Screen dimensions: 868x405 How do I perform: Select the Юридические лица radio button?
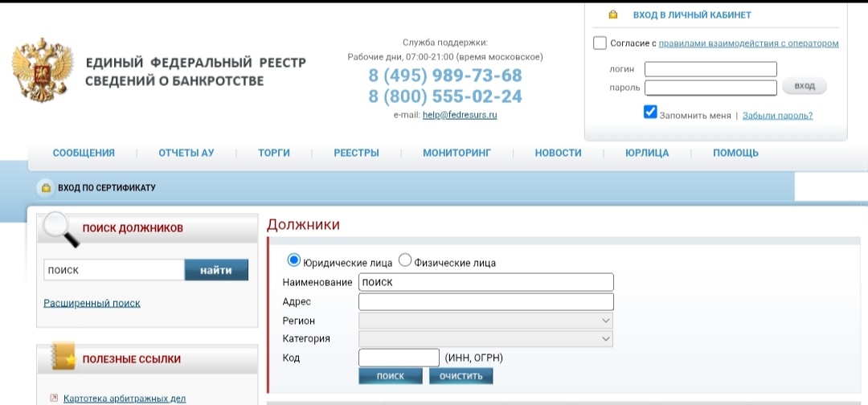[294, 260]
